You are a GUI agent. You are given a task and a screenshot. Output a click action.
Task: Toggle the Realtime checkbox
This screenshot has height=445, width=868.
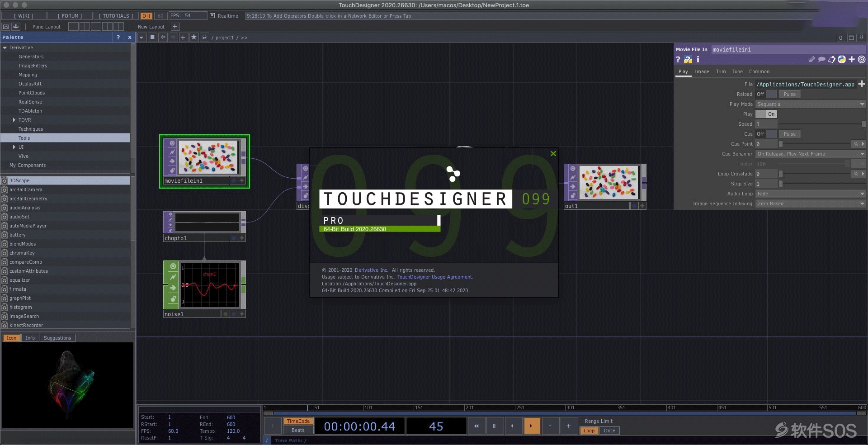(212, 16)
